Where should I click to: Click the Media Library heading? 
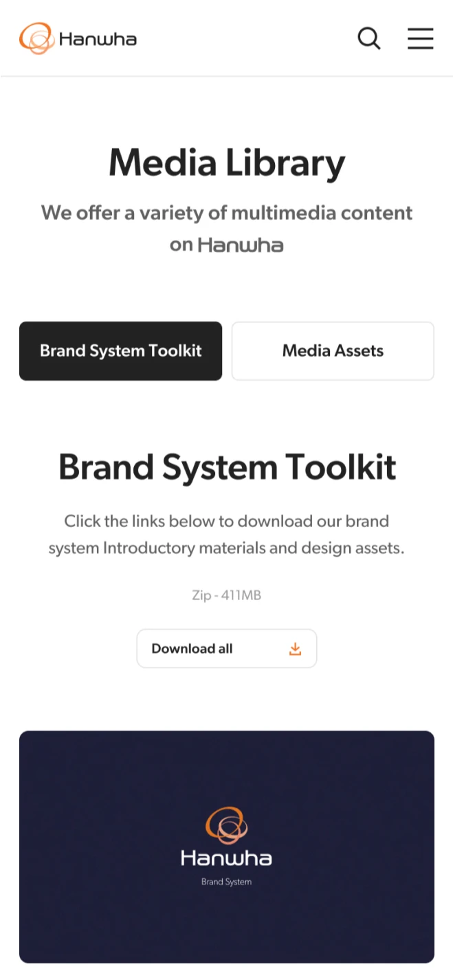click(x=227, y=163)
